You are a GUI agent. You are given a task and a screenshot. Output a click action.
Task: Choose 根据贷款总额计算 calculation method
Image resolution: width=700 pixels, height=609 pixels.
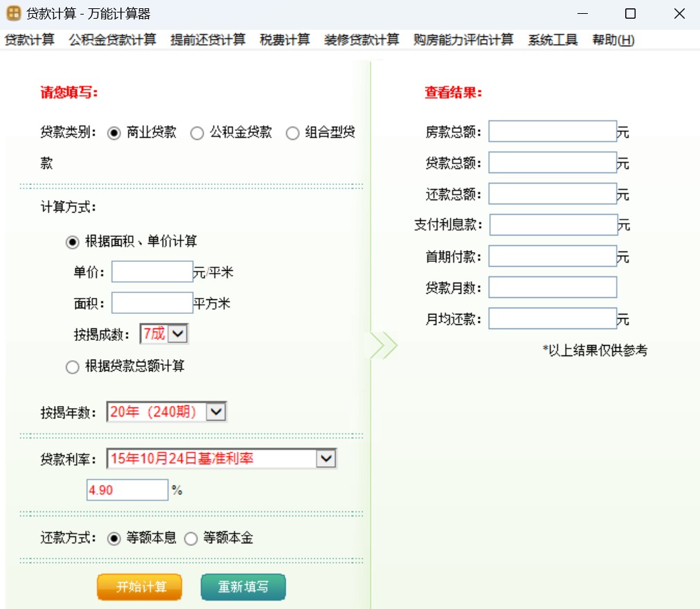pos(73,367)
